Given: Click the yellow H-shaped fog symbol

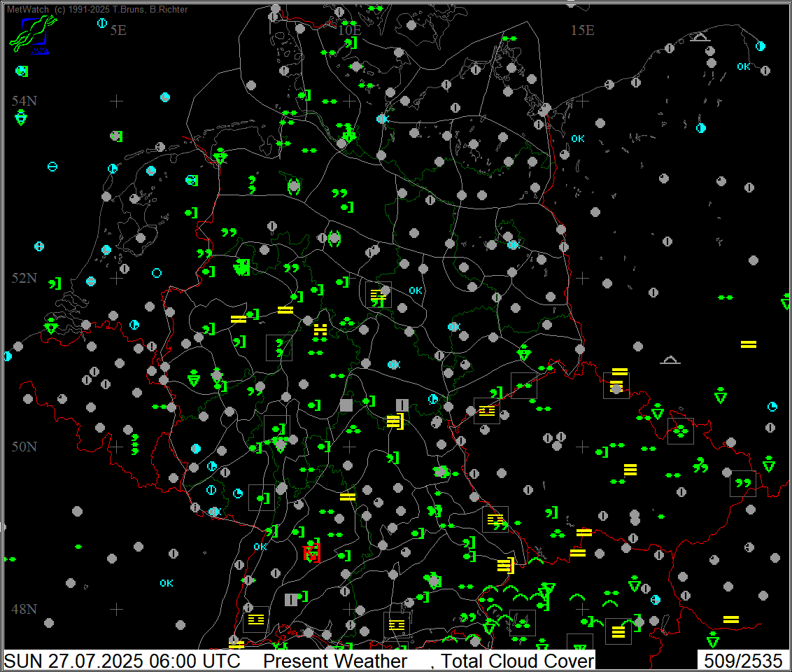Looking at the screenshot, I should tap(320, 331).
